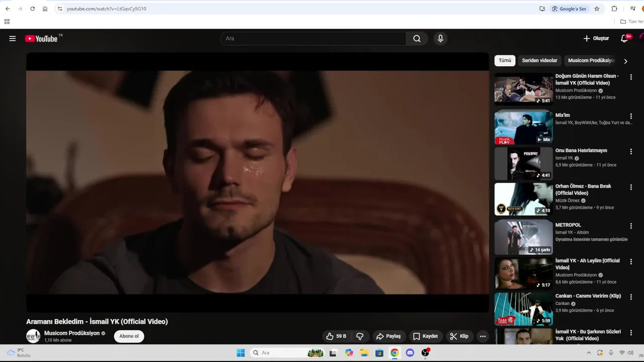Screen dimensions: 644x362
Task: Save the video with Kaydet
Action: (425, 336)
